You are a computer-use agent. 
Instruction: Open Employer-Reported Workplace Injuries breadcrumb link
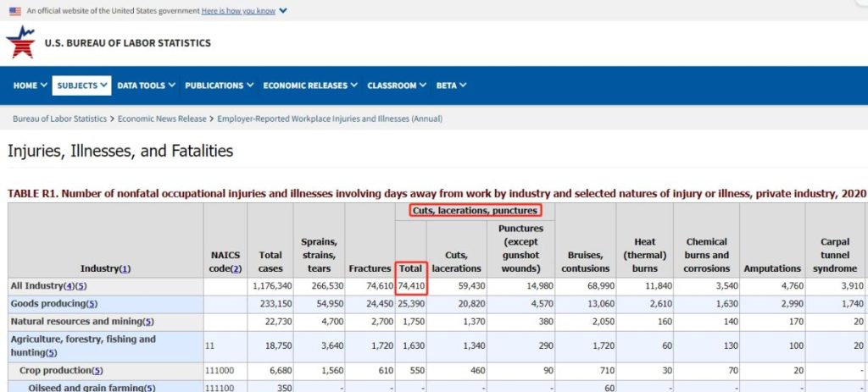[330, 119]
